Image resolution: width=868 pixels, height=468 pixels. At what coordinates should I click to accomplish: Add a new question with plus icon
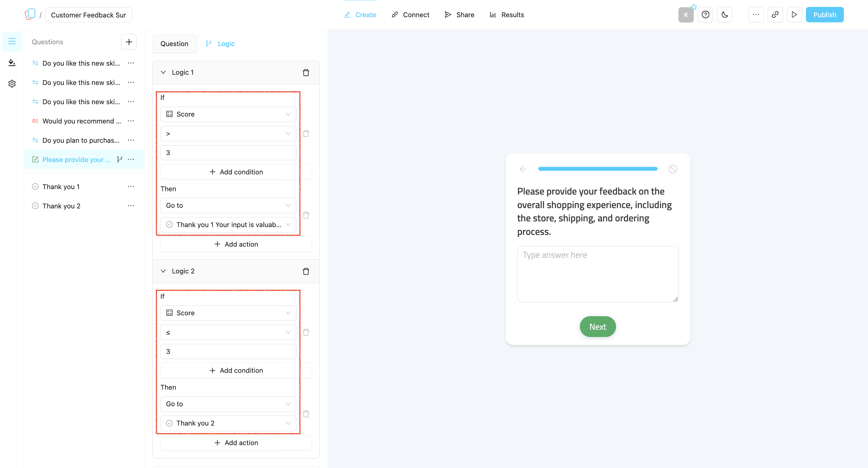[x=129, y=42]
